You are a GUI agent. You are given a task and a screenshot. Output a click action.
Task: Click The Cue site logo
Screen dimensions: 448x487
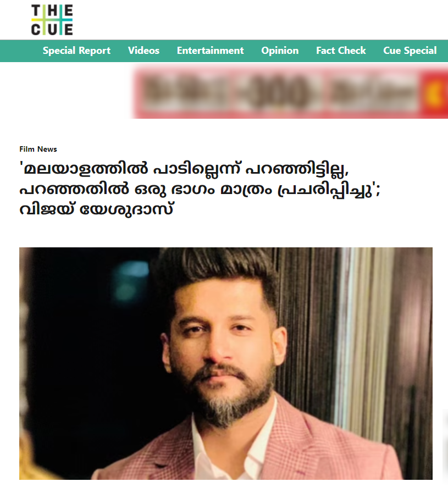click(x=52, y=20)
